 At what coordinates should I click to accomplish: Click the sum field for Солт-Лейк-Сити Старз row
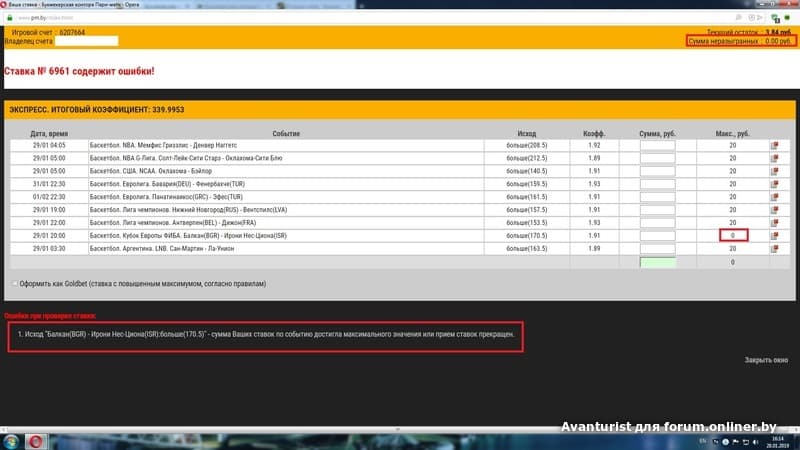[x=657, y=158]
